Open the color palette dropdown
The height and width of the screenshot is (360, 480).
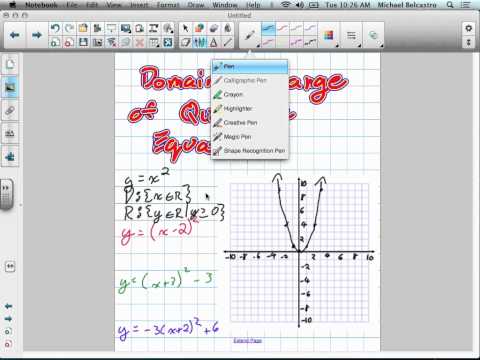329,35
